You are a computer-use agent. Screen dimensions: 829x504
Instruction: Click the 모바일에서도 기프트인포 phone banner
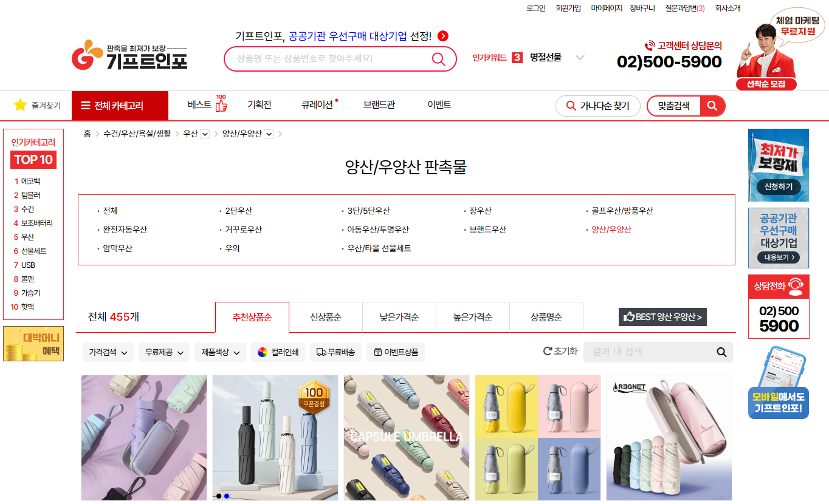pyautogui.click(x=779, y=383)
